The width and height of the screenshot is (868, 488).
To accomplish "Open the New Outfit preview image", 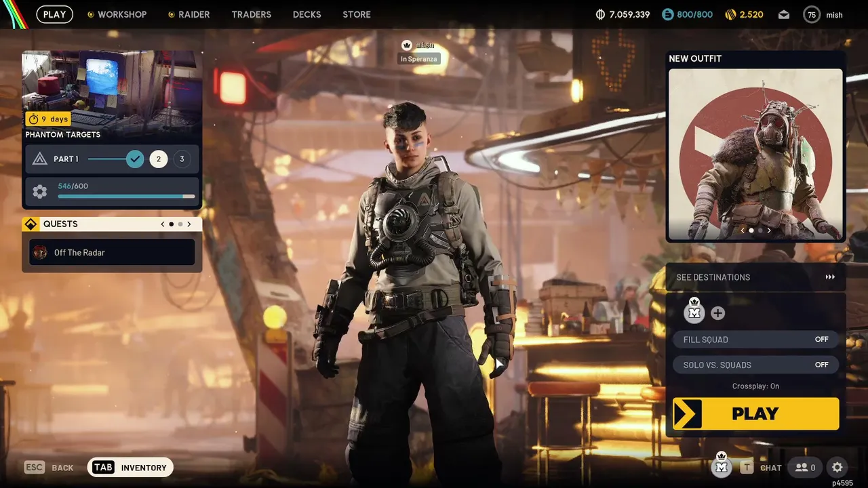I will click(x=755, y=153).
